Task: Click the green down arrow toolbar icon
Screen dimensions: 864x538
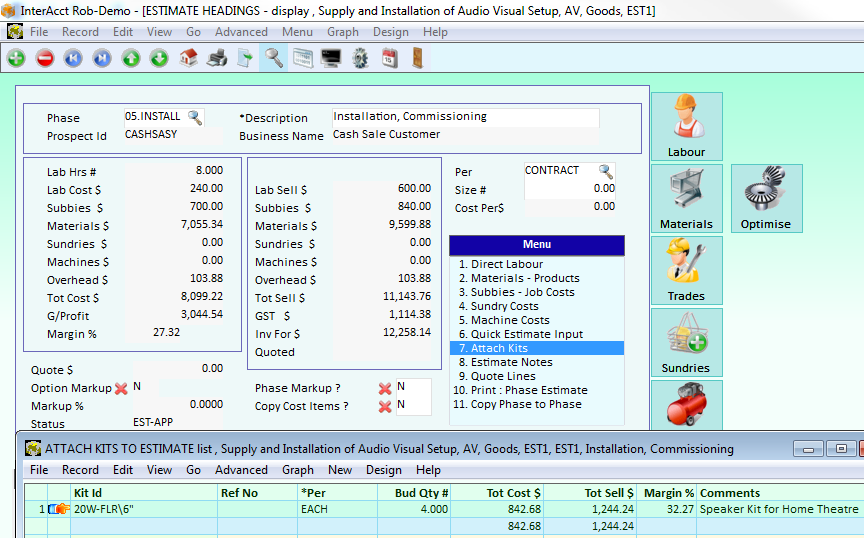Action: click(159, 58)
